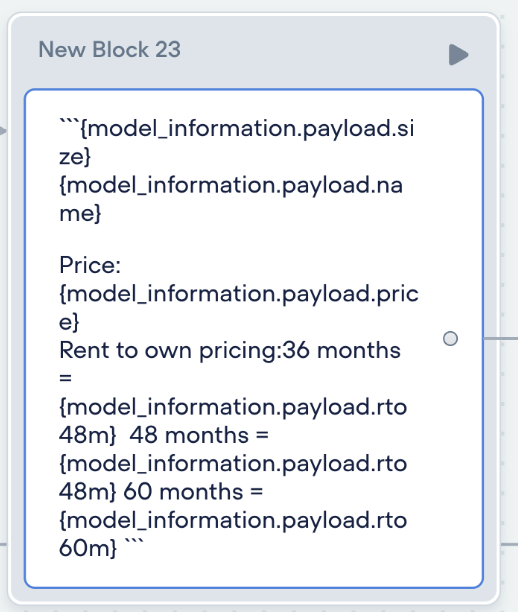The image size is (518, 612).
Task: Click the rto60m variable near the end
Action: [x=233, y=534]
